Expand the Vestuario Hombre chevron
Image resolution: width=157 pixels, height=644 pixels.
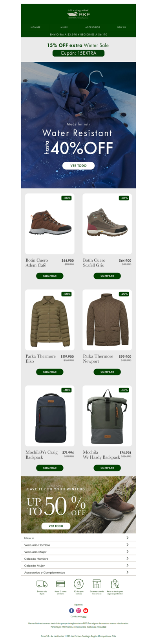tap(127, 545)
